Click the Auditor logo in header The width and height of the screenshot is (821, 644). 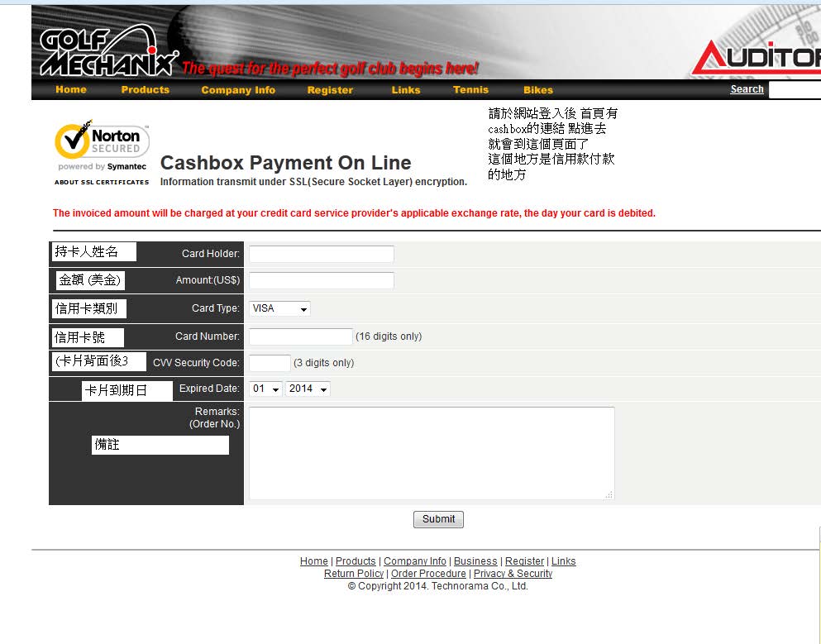click(757, 60)
